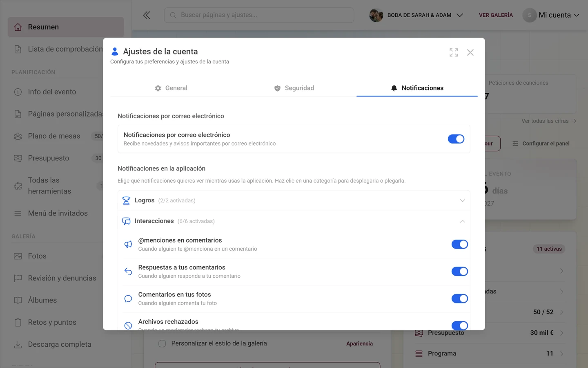Click the Fotos image icon in sidebar
588x368 pixels.
click(x=18, y=256)
